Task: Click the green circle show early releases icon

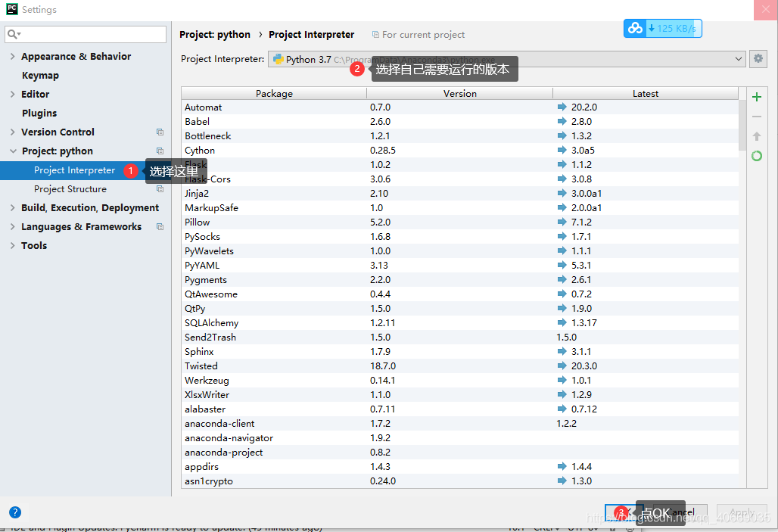Action: click(757, 156)
